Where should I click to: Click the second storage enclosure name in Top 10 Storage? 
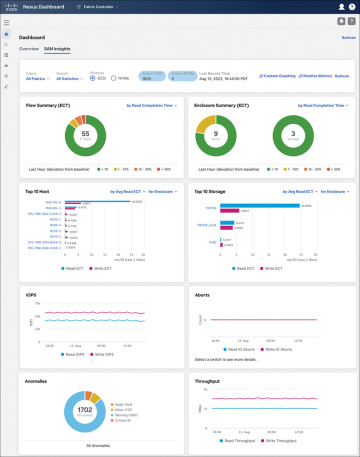[x=206, y=225]
